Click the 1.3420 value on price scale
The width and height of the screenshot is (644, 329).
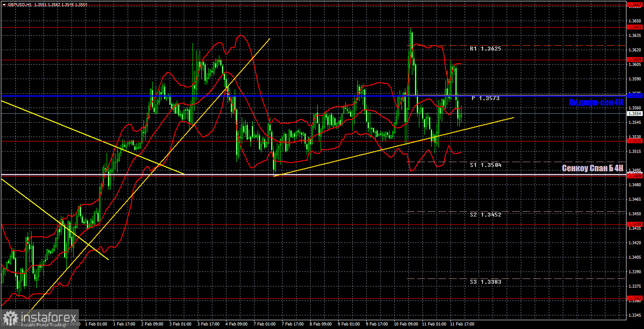click(635, 243)
